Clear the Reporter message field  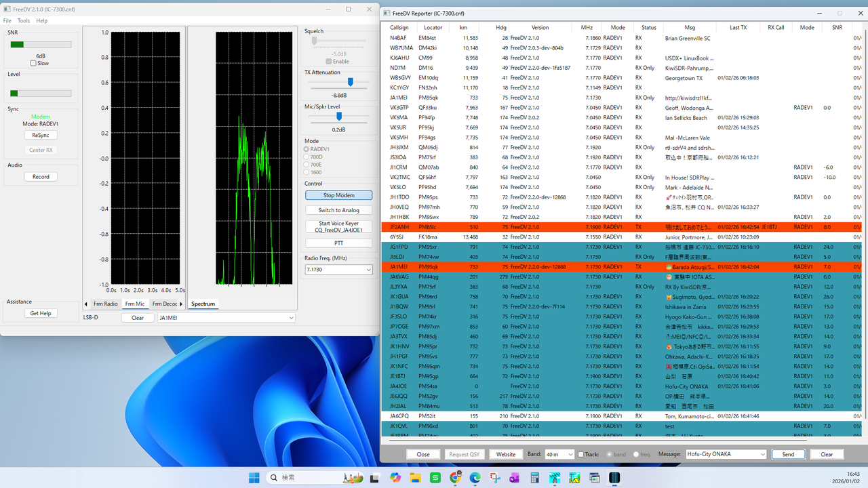[x=827, y=454]
